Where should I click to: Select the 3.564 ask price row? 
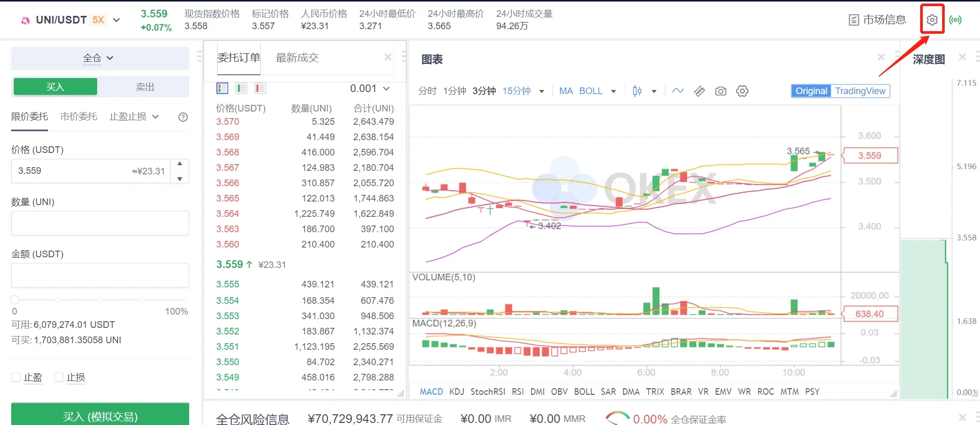[305, 214]
